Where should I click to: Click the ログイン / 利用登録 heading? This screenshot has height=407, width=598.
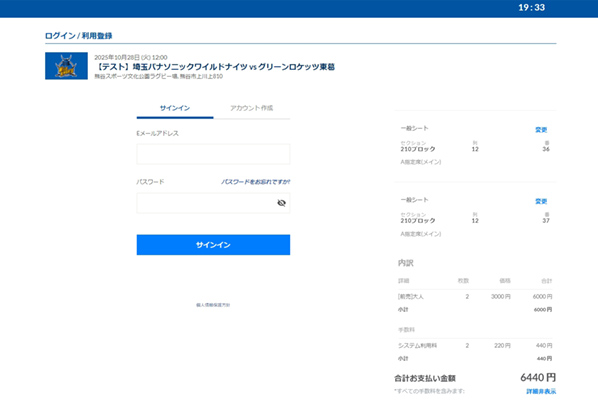(x=79, y=36)
